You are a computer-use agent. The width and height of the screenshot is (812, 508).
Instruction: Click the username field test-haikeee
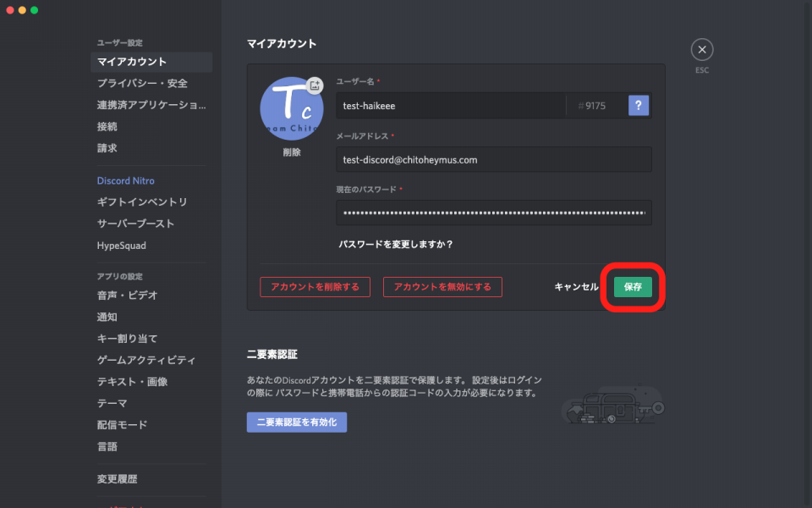coord(451,106)
